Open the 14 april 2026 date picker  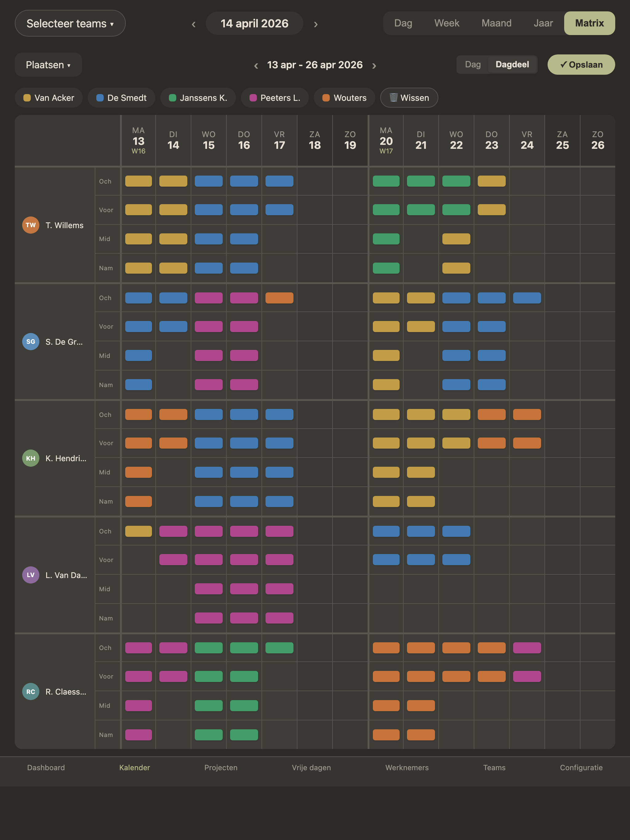254,24
